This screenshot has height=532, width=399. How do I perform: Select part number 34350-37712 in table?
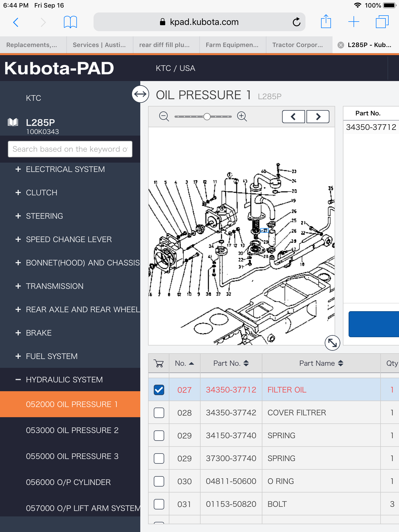[231, 390]
